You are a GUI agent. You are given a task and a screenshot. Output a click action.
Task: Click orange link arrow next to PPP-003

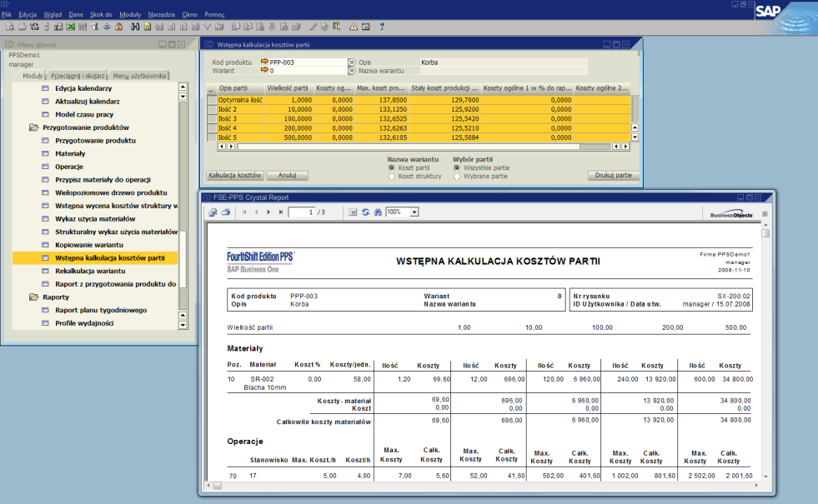click(x=264, y=62)
